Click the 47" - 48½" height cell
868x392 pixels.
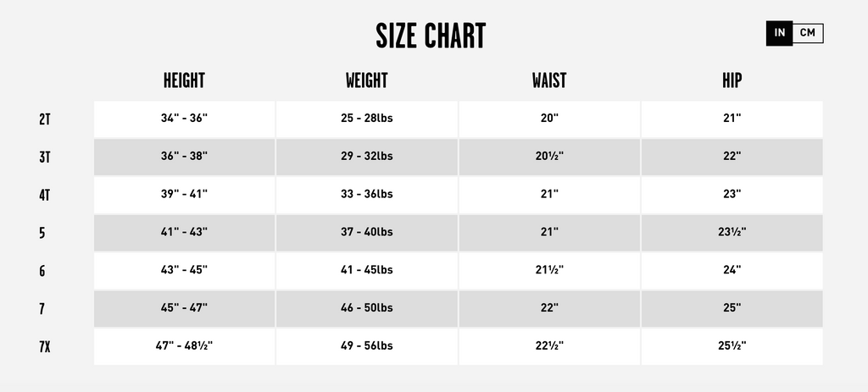(x=184, y=346)
